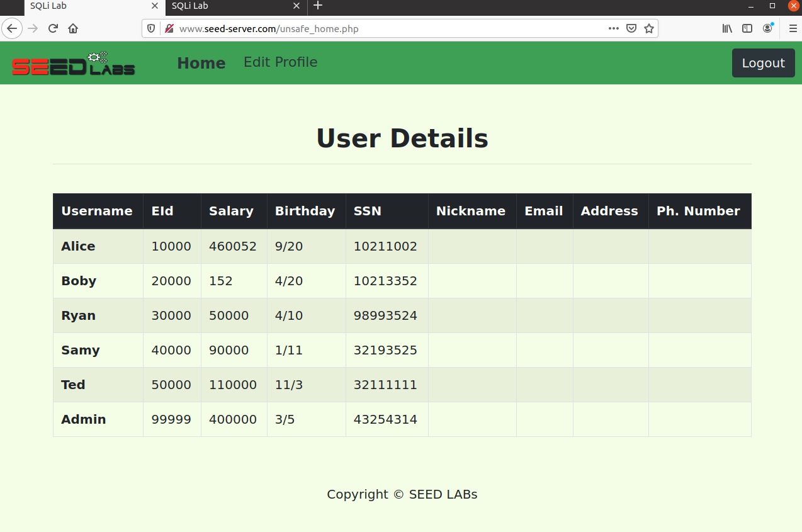
Task: Bookmark this page with the star icon
Action: click(x=649, y=28)
